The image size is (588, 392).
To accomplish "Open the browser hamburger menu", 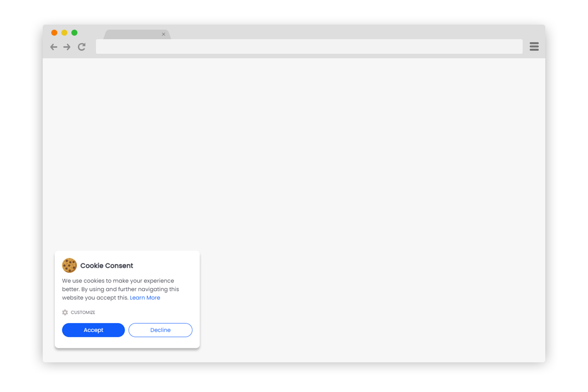I will 534,47.
